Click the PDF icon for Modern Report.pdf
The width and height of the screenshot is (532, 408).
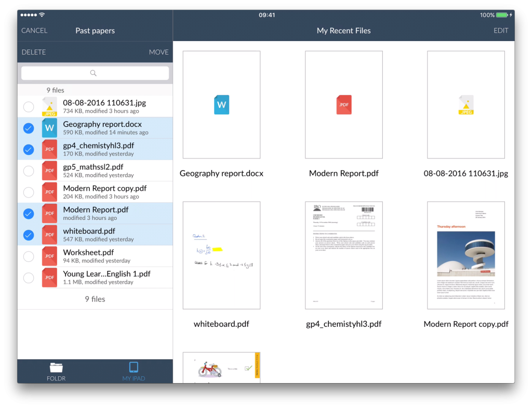[49, 213]
